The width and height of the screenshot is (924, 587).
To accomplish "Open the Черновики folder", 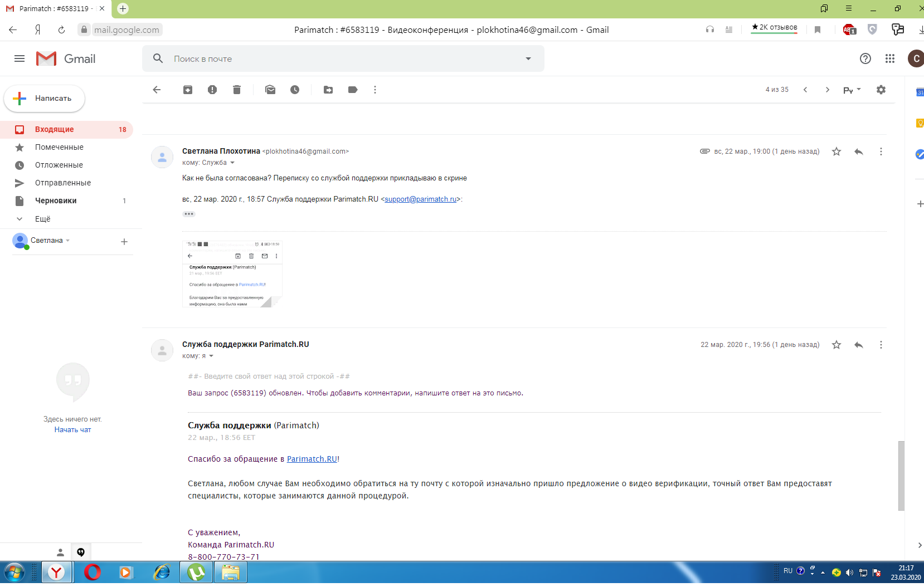I will (x=56, y=200).
